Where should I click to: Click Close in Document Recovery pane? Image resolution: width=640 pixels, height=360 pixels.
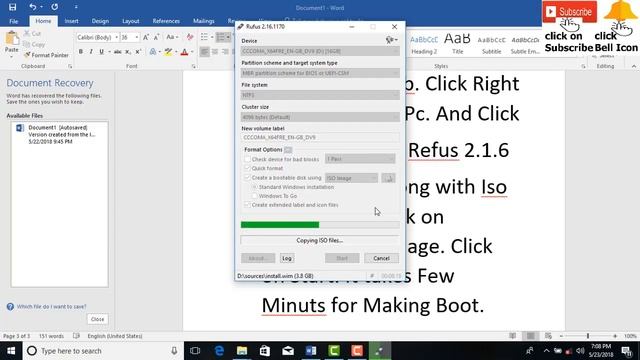[x=98, y=319]
